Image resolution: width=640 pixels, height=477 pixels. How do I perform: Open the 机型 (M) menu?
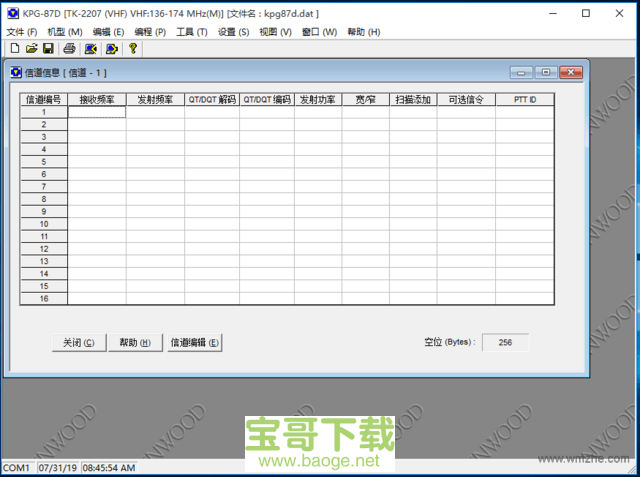[x=64, y=32]
